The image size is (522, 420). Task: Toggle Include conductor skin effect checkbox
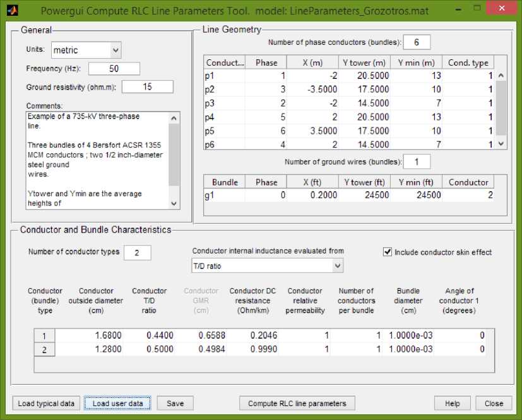tap(388, 252)
